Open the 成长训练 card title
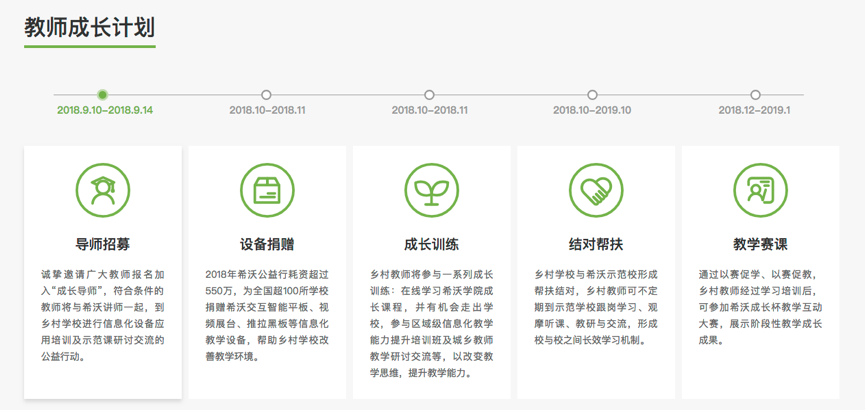This screenshot has height=410, width=865. click(x=431, y=243)
